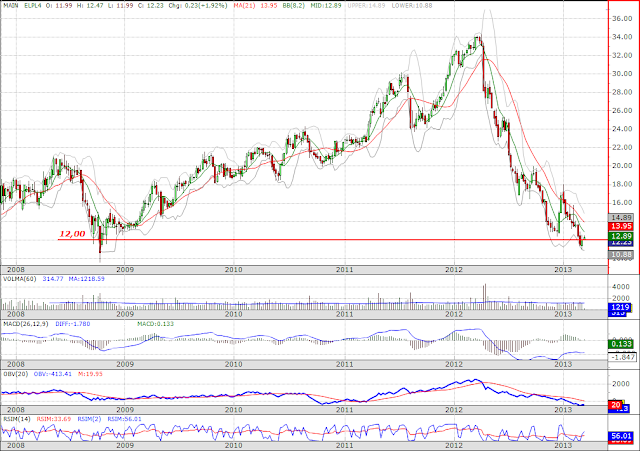Select the RSIM(2) indicator label

pos(89,419)
